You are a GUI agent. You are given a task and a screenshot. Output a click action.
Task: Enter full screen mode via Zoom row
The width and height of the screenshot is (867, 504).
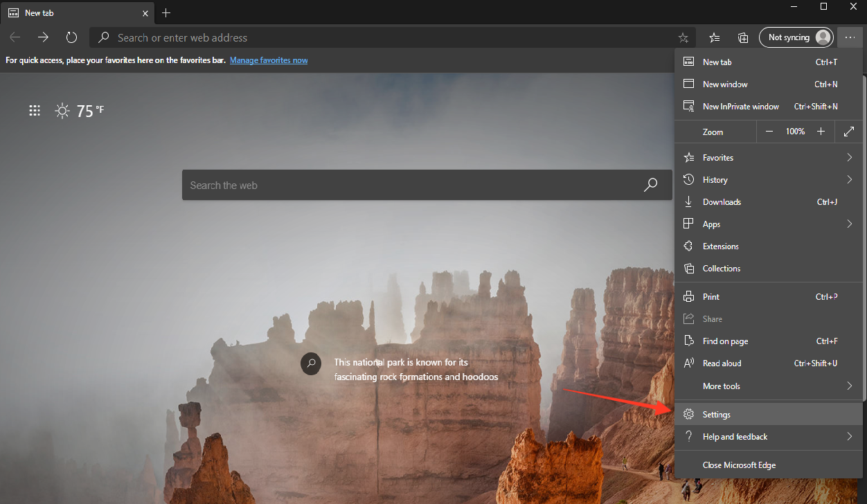[848, 131]
